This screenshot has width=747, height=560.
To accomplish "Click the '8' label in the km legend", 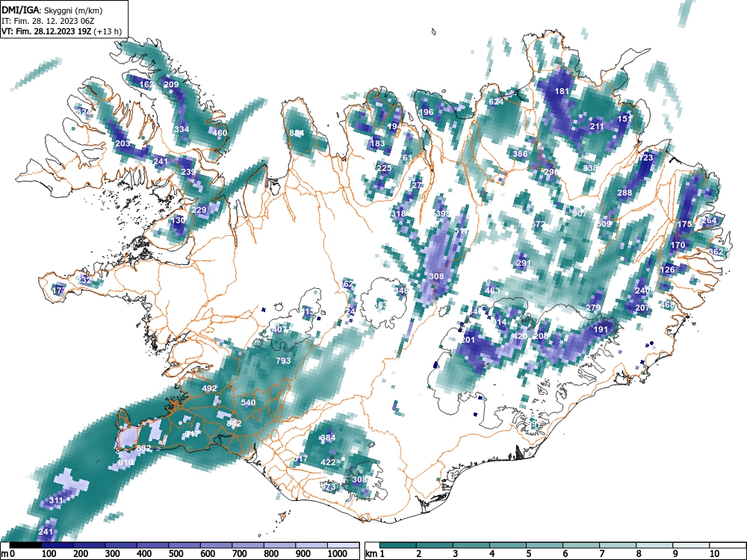I will 639,553.
